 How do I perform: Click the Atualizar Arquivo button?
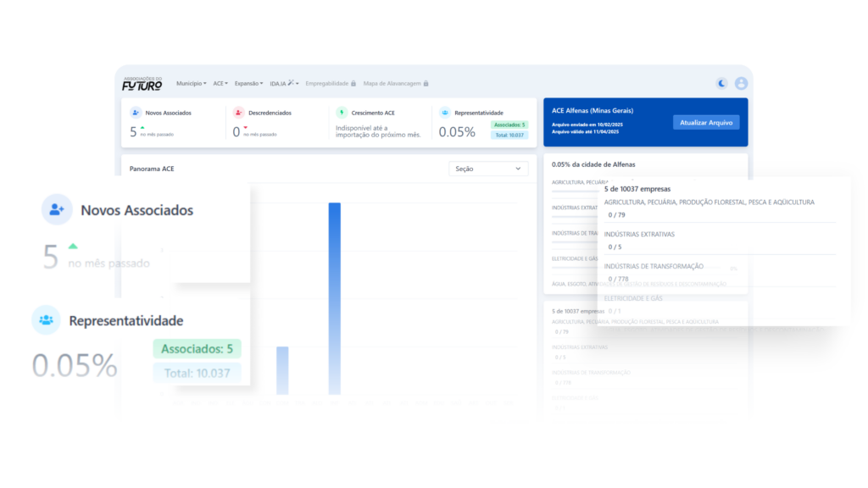706,122
